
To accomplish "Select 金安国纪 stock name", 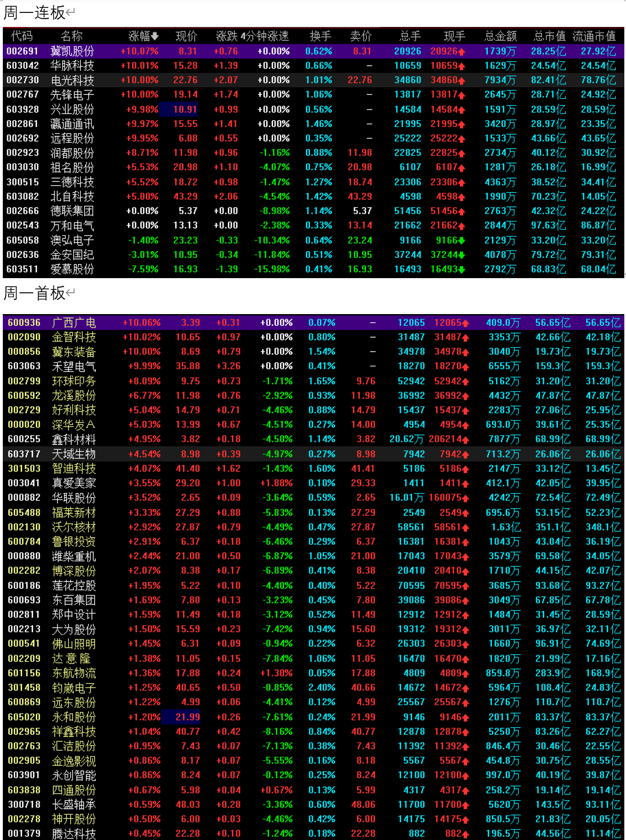I will [72, 255].
